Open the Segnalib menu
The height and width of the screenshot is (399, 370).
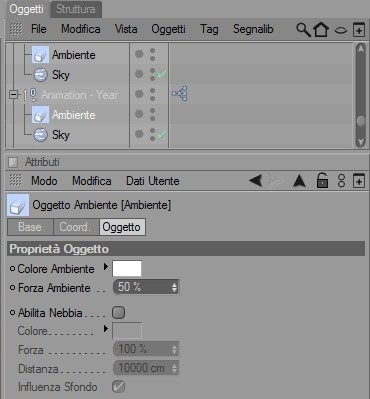[253, 29]
